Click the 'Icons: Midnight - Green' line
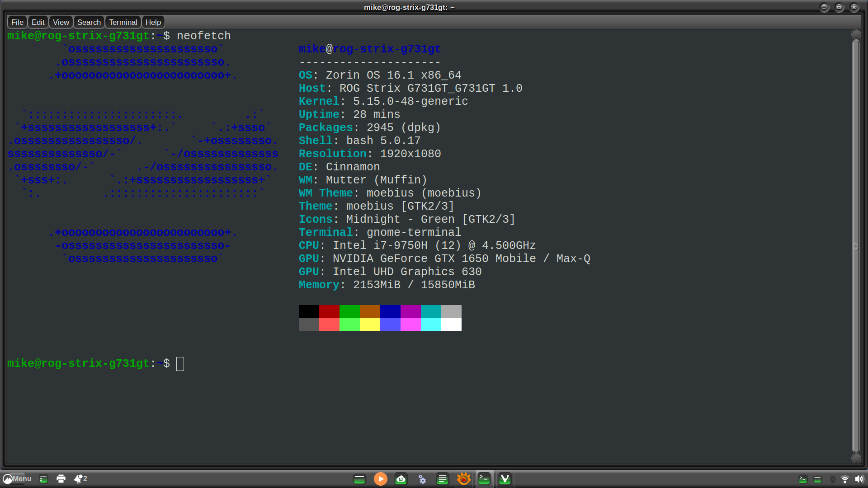The width and height of the screenshot is (868, 488). 407,220
